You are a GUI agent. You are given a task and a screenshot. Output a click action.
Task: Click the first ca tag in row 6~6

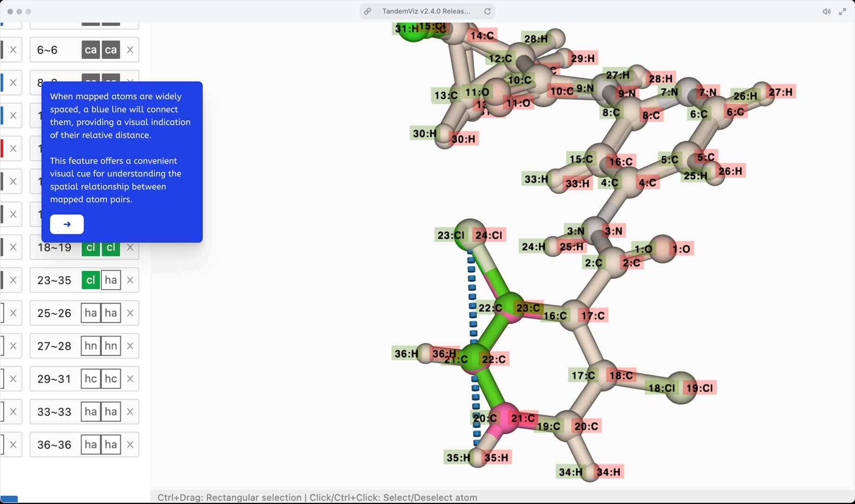[91, 50]
